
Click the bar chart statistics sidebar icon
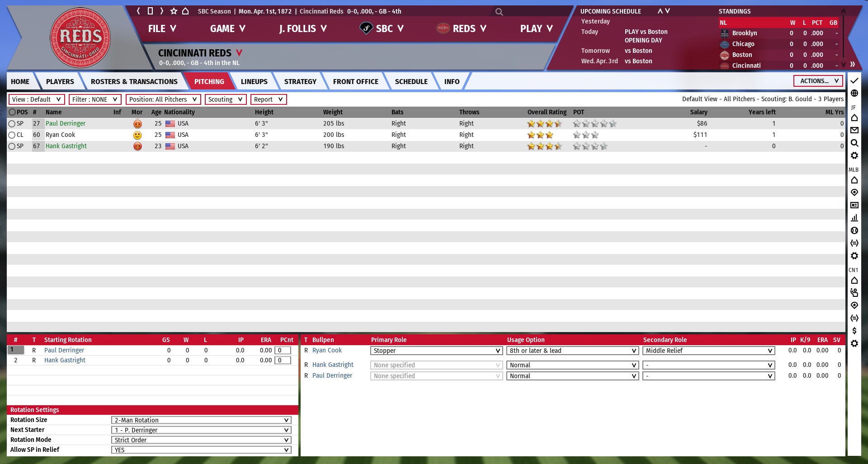[854, 218]
